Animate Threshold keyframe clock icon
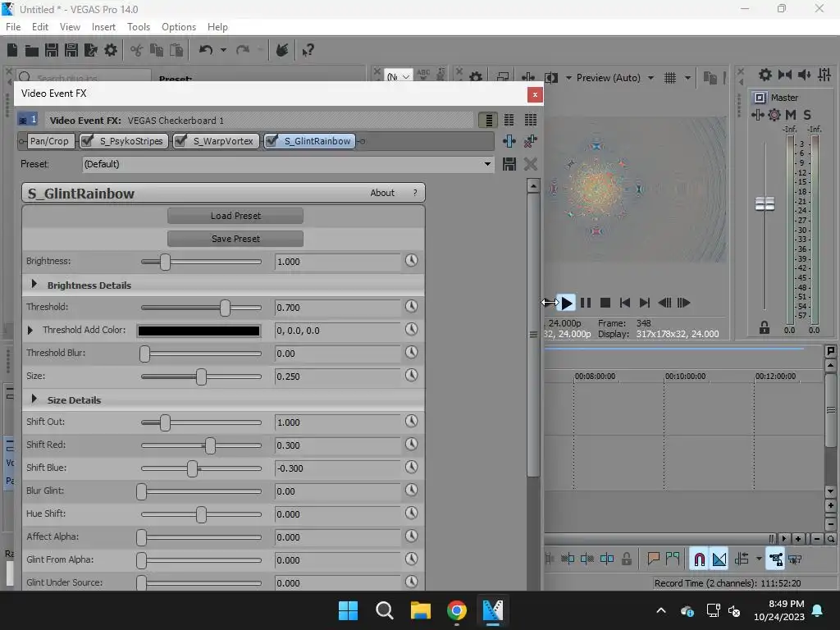Screen dimensions: 840x630 pyautogui.click(x=411, y=306)
